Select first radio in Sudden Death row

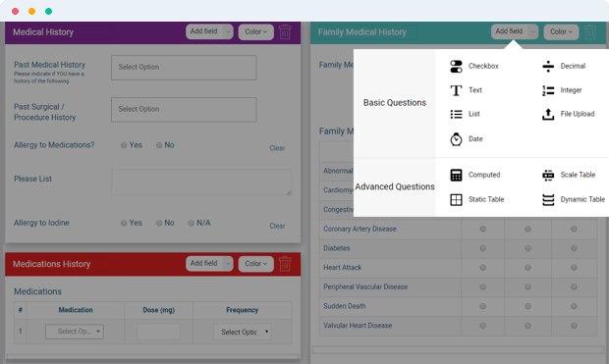[x=482, y=306]
